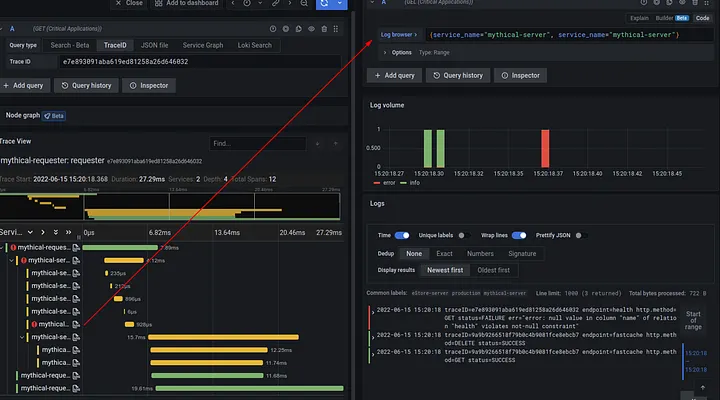Image resolution: width=720 pixels, height=400 pixels.
Task: Delete the left query A with the trash icon
Action: click(x=324, y=29)
